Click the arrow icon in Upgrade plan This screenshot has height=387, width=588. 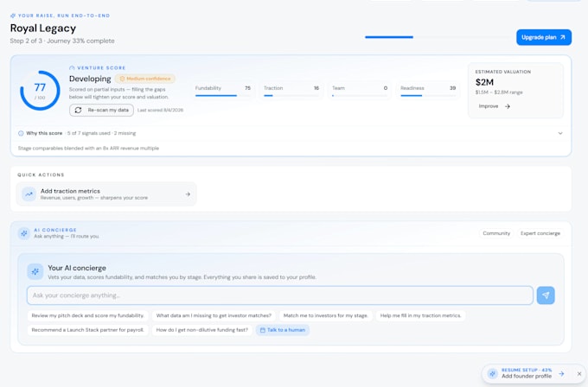coord(563,37)
